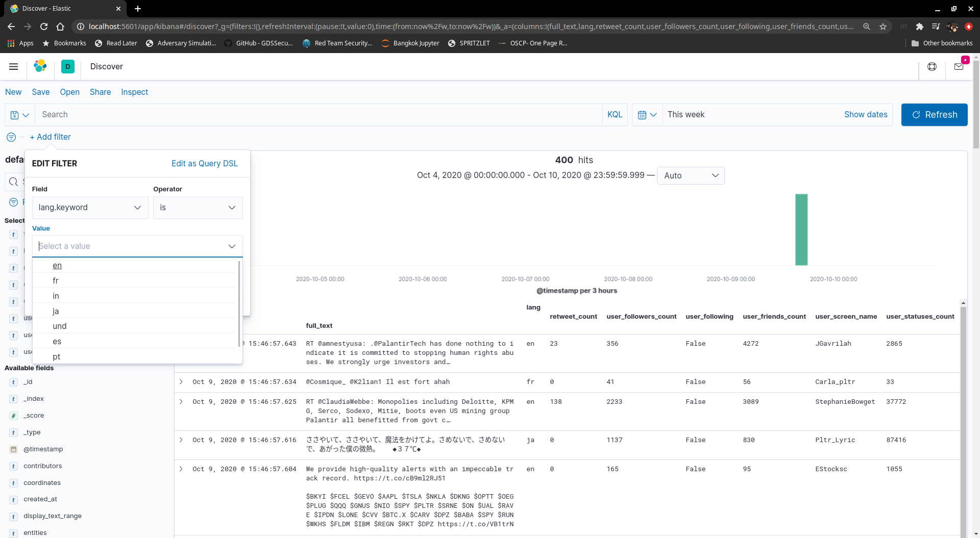Click the filter options icon beside Add filter
This screenshot has width=980, height=538.
click(11, 137)
